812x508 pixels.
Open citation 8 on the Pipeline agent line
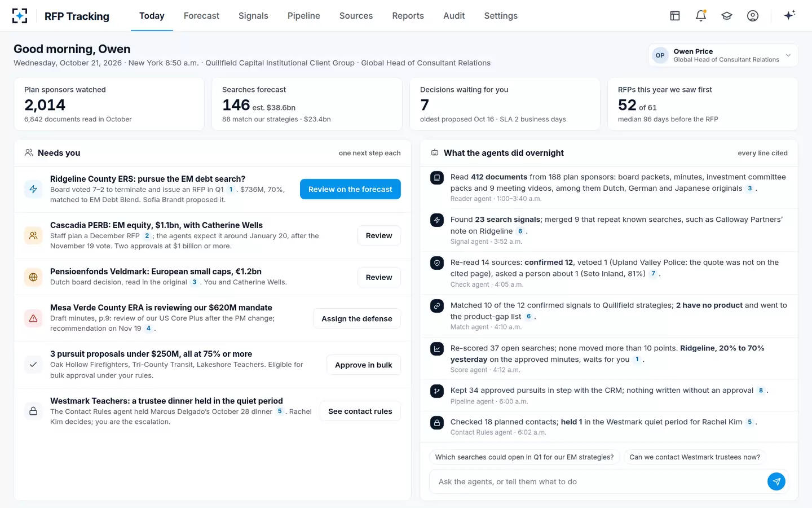[x=761, y=391]
